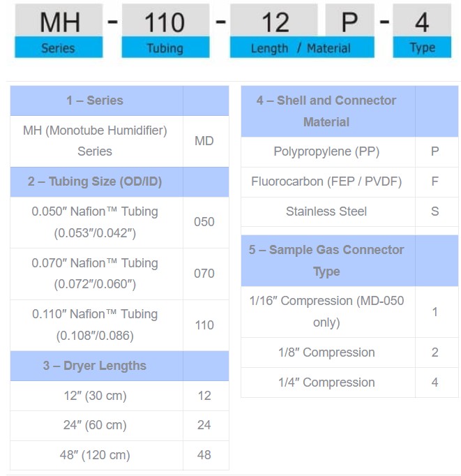Select the blue Tubing label
The image size is (461, 476).
(165, 48)
